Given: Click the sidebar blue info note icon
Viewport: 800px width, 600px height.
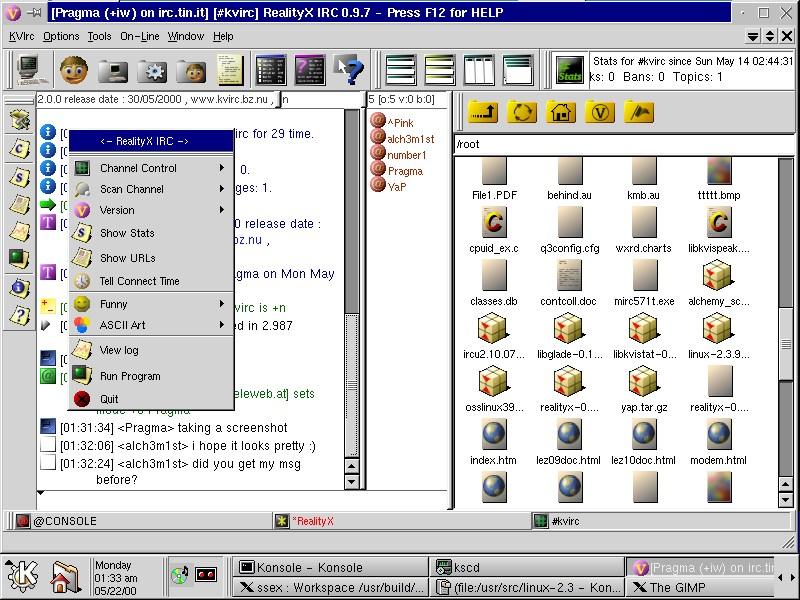Looking at the screenshot, I should pos(19,288).
